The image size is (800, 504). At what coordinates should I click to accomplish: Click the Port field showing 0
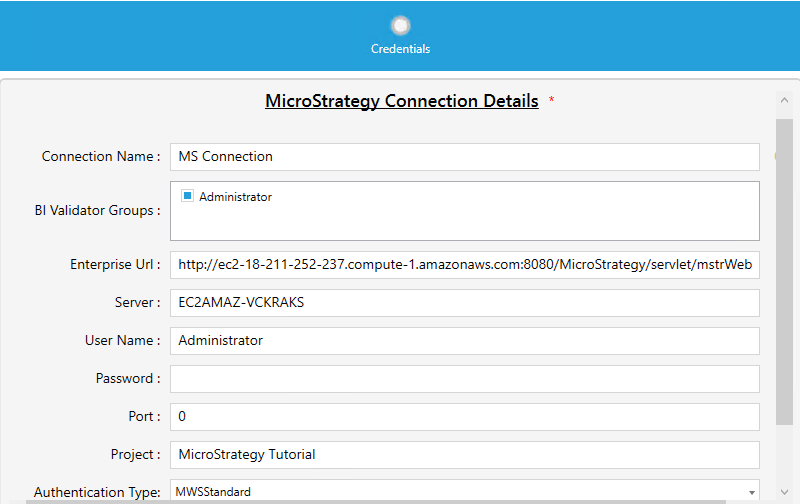coord(465,417)
